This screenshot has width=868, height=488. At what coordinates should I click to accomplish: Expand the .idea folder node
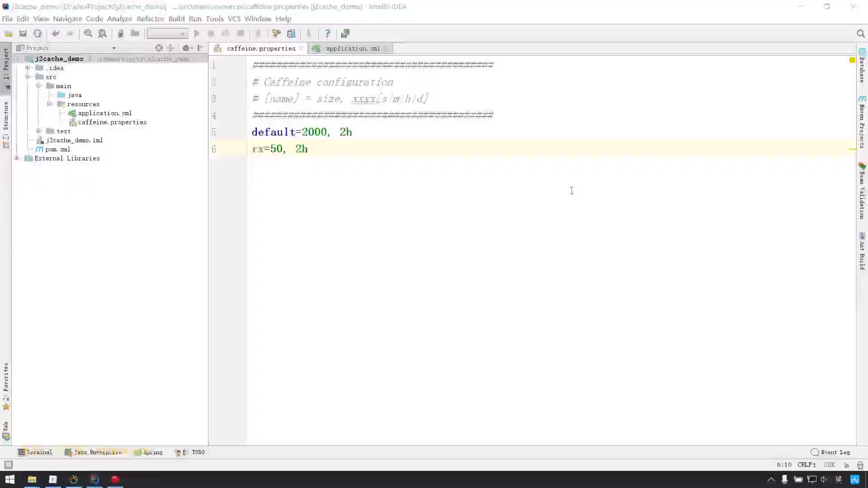point(28,68)
